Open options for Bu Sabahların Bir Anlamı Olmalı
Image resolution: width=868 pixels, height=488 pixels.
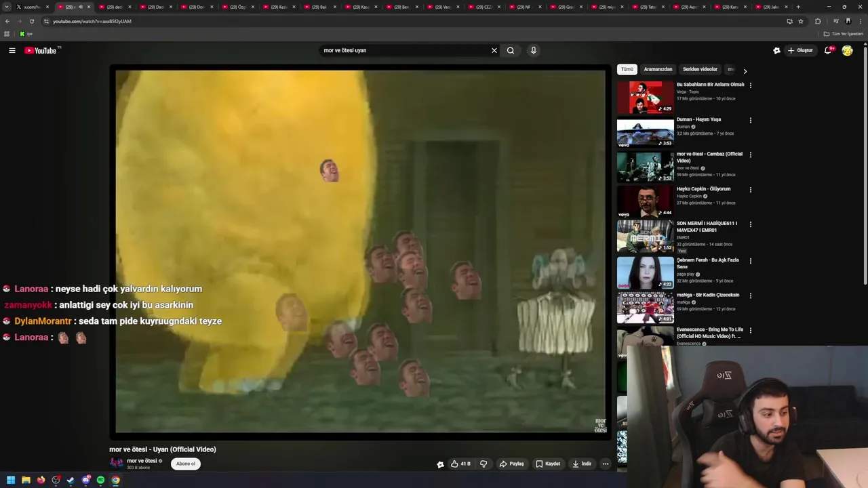point(750,85)
